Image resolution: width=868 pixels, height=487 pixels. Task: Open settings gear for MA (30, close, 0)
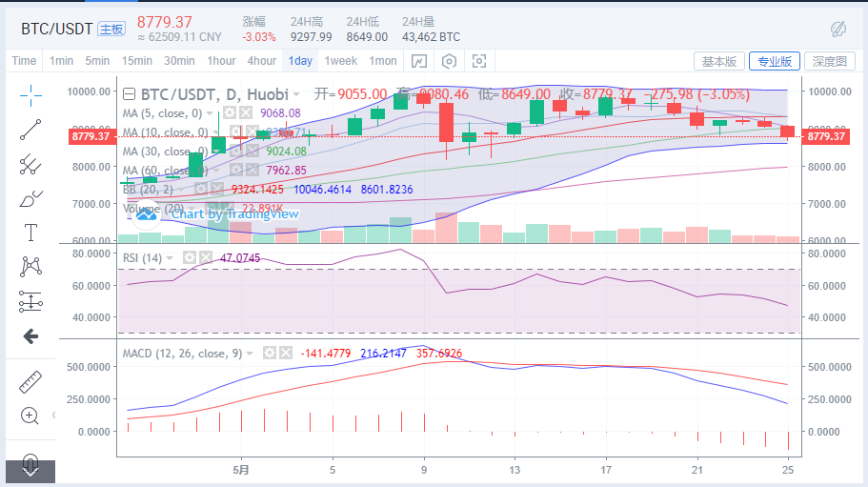[236, 152]
